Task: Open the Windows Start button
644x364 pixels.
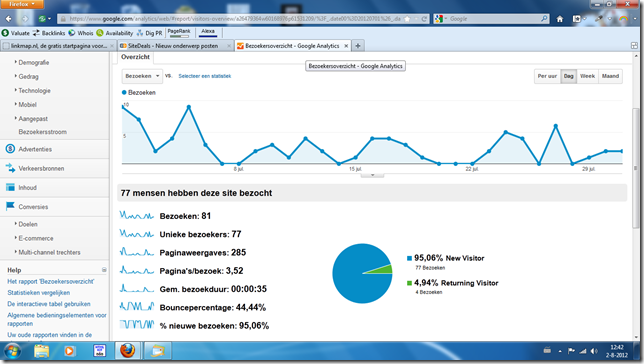Action: pos(12,352)
